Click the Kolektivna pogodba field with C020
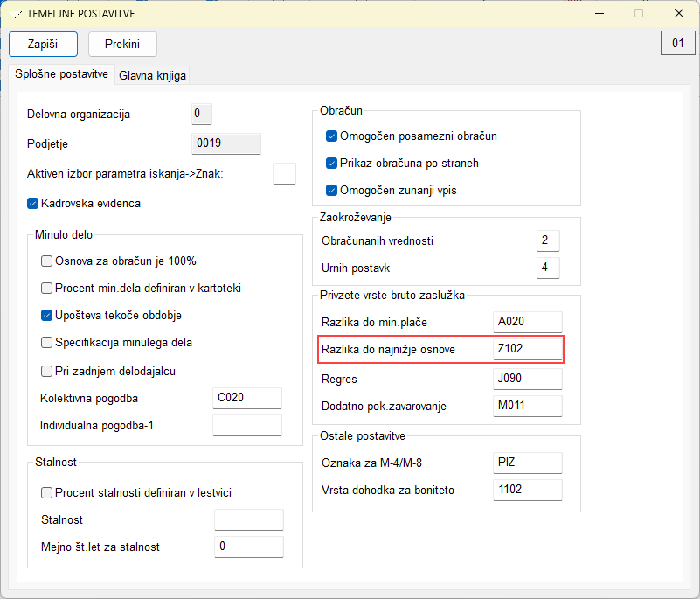700x599 pixels. pos(247,398)
